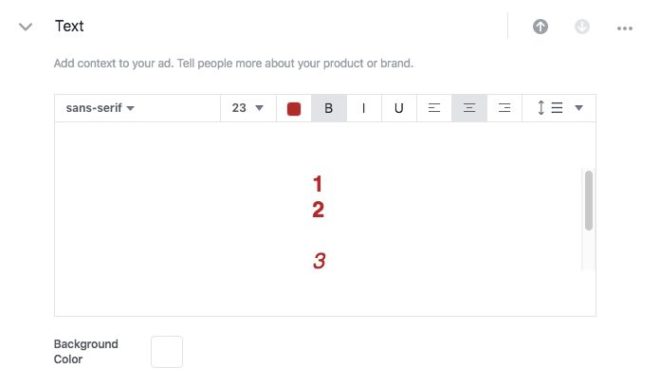The height and width of the screenshot is (387, 660).
Task: Click the Text section header title
Action: pyautogui.click(x=69, y=26)
